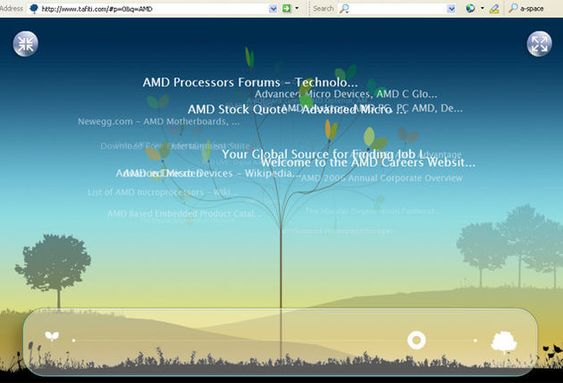Open the dropdown next to Go arrow
This screenshot has height=383, width=563.
(x=297, y=8)
